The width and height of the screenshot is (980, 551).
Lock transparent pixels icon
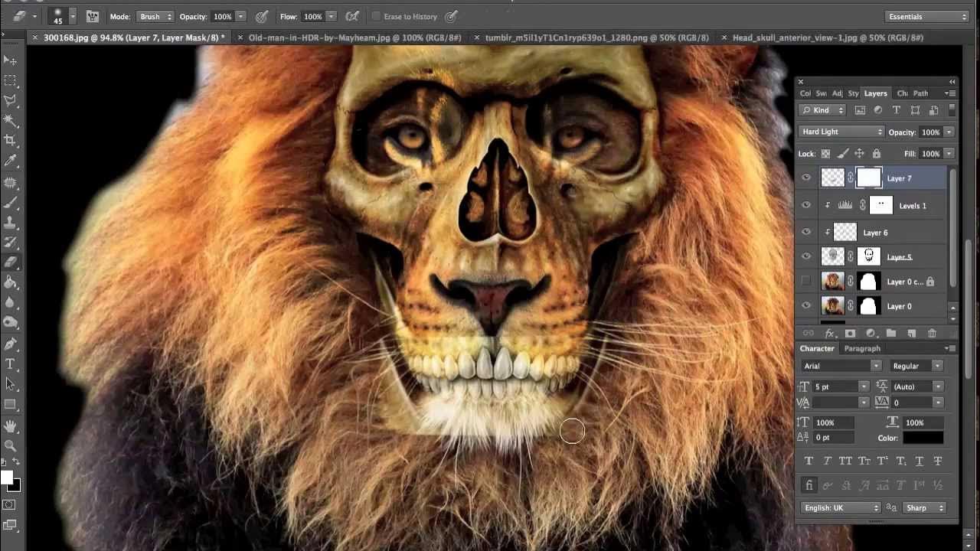point(825,154)
